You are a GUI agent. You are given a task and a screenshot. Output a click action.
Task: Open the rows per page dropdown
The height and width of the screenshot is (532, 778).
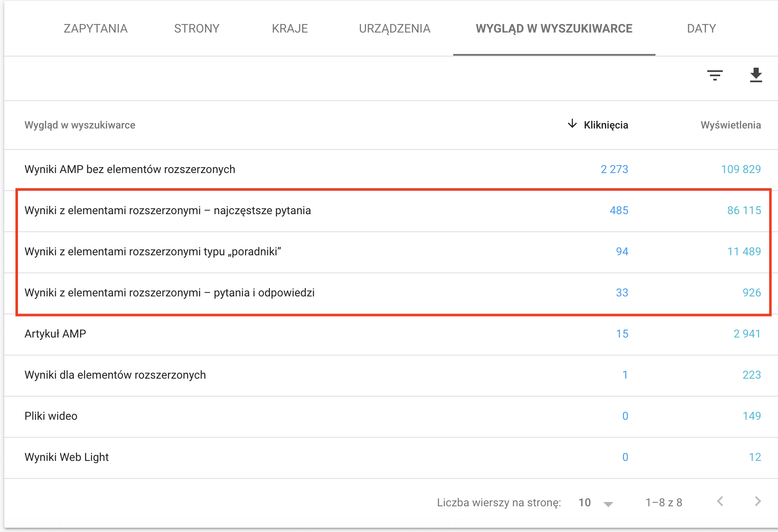[596, 503]
